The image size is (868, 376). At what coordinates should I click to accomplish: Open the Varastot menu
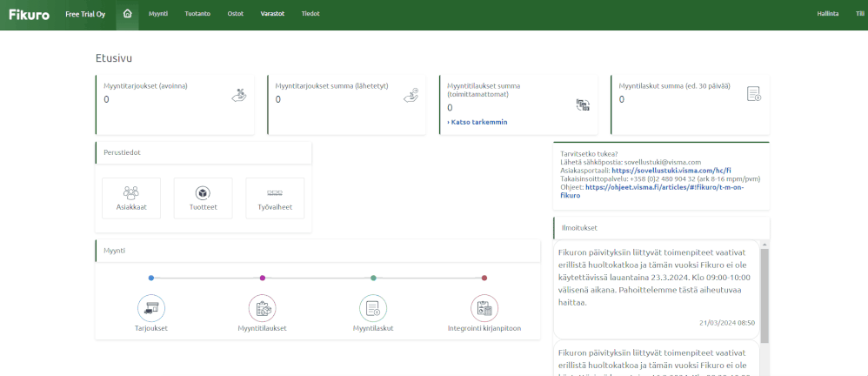(x=272, y=14)
